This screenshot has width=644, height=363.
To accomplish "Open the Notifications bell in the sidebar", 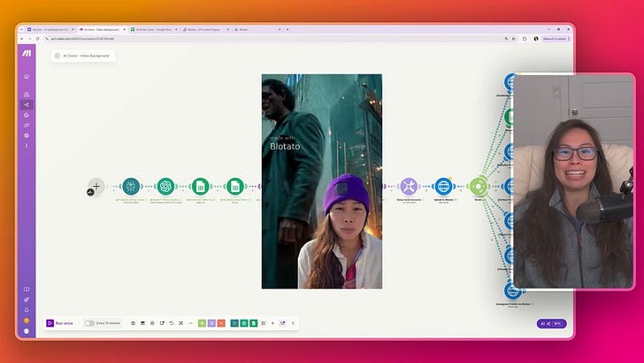I will coord(27,310).
